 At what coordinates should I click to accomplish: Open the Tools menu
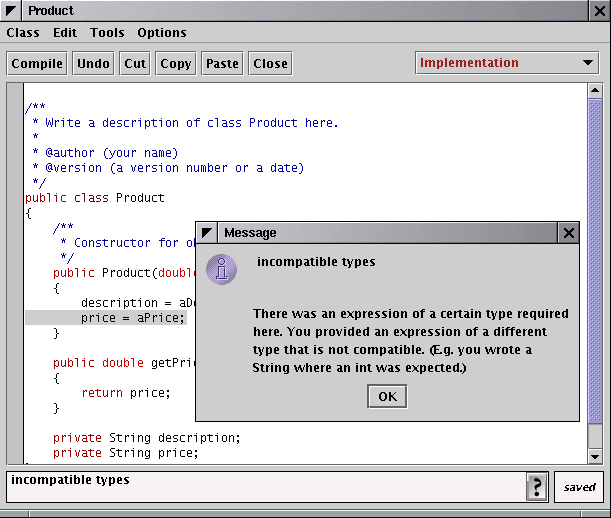point(107,33)
